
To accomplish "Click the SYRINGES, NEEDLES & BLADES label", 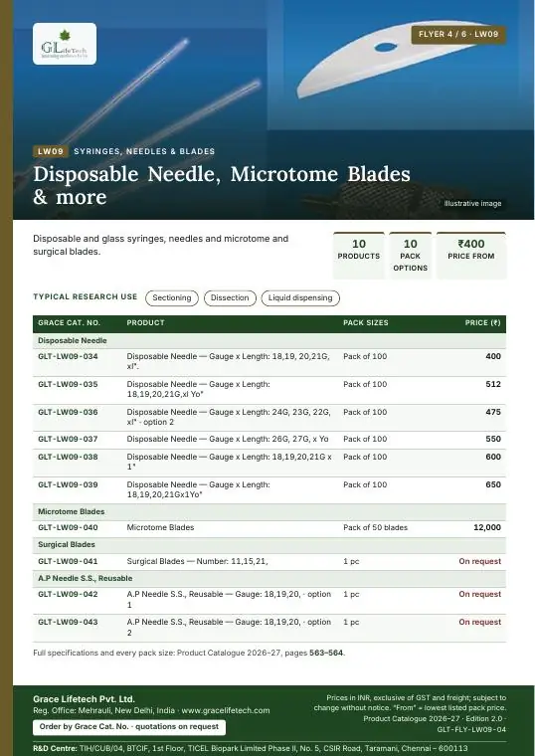I will click(x=144, y=151).
